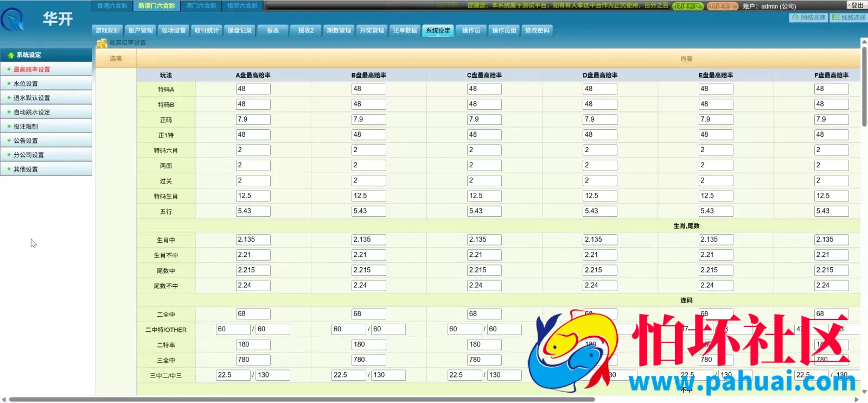Click the B盘 input for 二全中
Image resolution: width=868 pixels, height=403 pixels.
369,314
